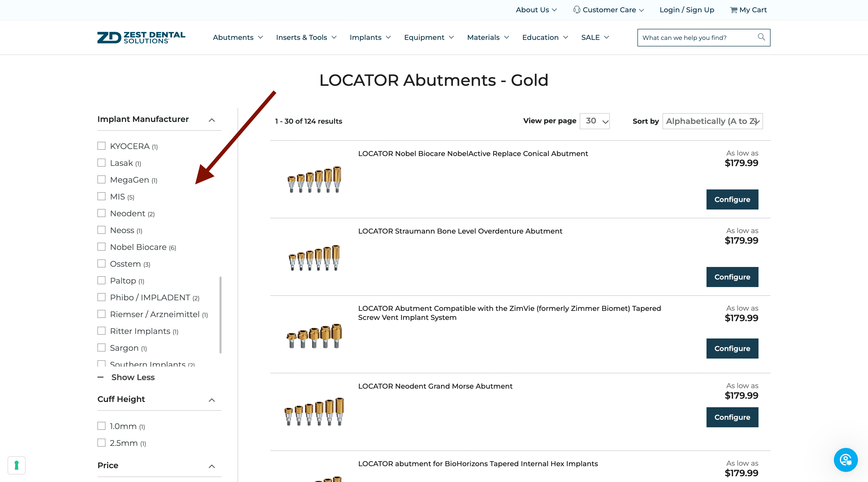Check the KYOCERA manufacturer filter
This screenshot has width=868, height=482.
click(101, 146)
